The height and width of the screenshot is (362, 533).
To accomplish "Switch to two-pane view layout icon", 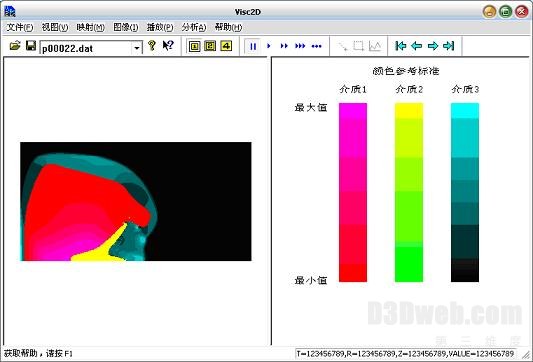I will [x=210, y=46].
